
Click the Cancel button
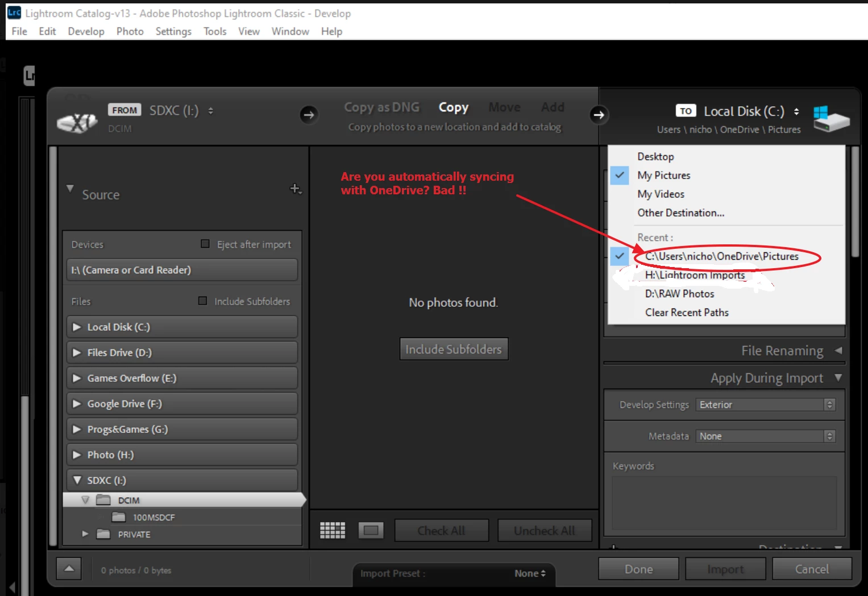[812, 569]
